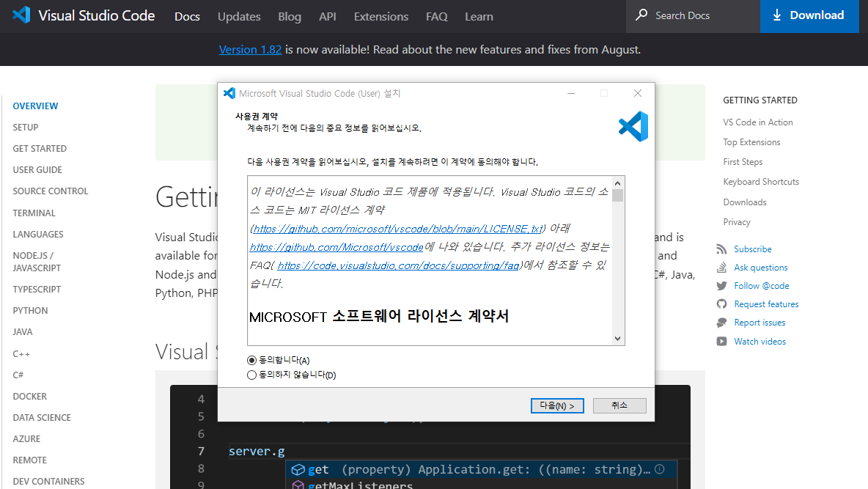Select GET STARTED in the docs sidebar

[x=40, y=148]
